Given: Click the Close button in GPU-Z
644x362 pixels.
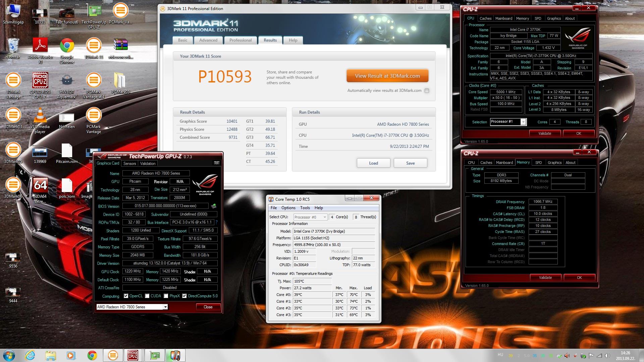Looking at the screenshot, I should 208,307.
